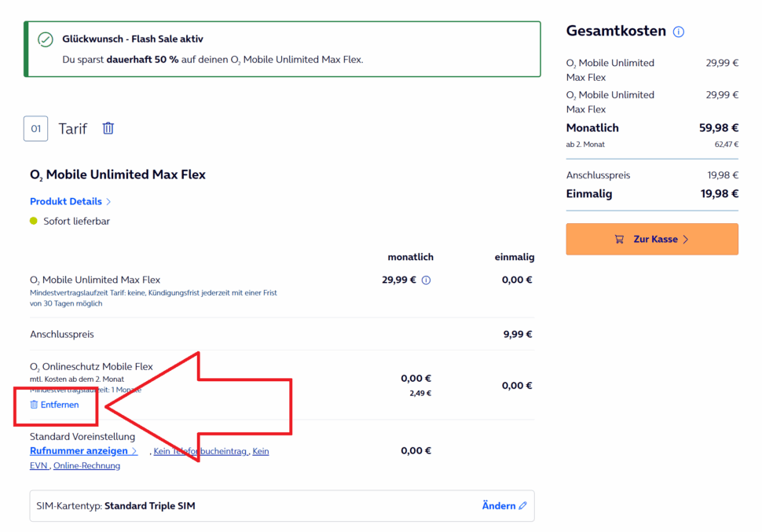Expand the Rufnummer anzeigen option
Image resolution: width=762 pixels, height=532 pixels.
tap(83, 450)
